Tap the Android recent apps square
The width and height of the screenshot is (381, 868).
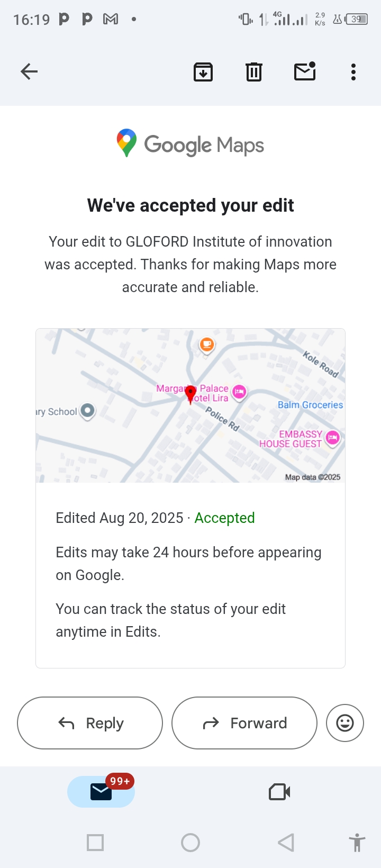[x=95, y=843]
